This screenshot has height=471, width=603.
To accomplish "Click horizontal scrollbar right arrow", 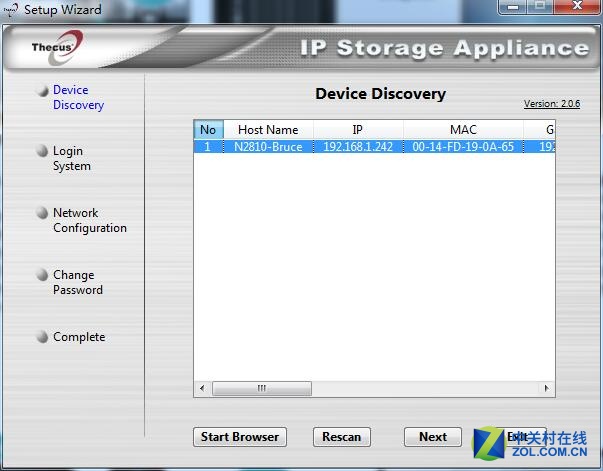I will click(547, 388).
